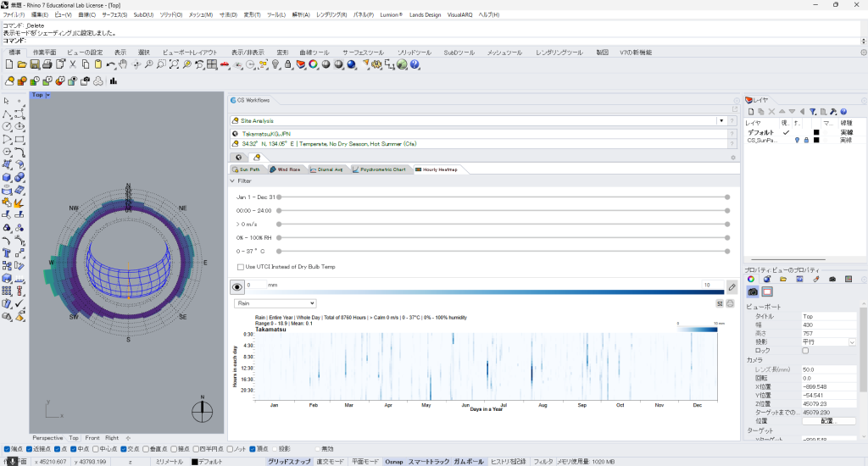Tick the ロック checkbox in viewport properties
This screenshot has height=466, width=868.
(805, 350)
